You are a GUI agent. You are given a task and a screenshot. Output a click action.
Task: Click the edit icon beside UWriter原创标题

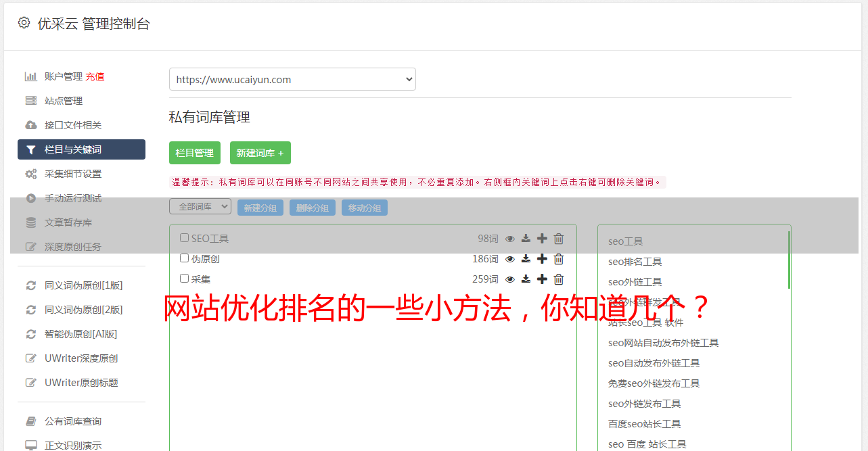coord(31,383)
